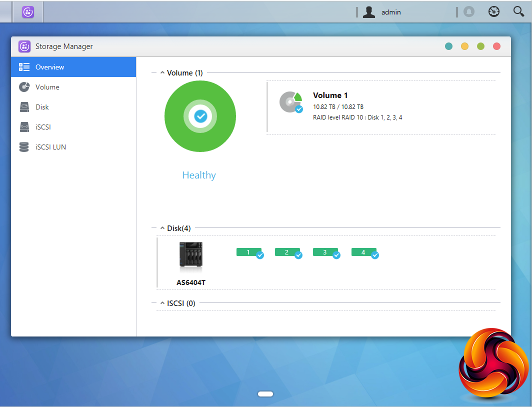Maximize window with the green button
Screen dimensions: 532x407
pos(480,46)
